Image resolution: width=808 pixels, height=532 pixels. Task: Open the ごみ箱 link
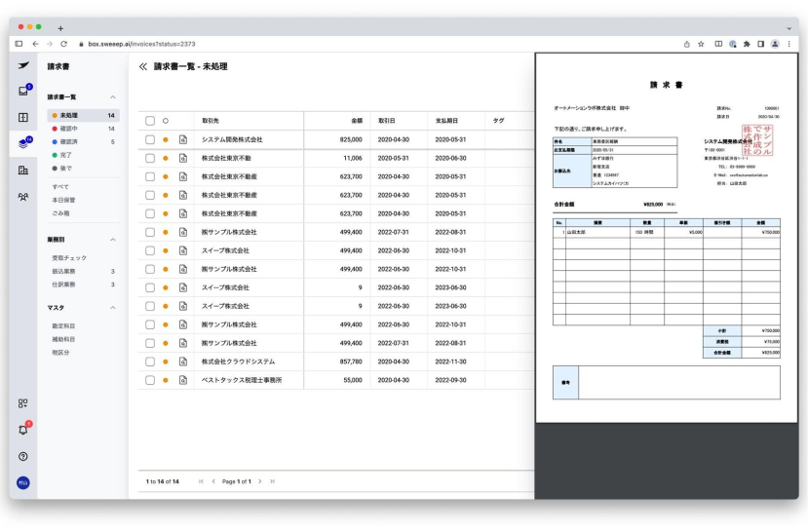(61, 212)
